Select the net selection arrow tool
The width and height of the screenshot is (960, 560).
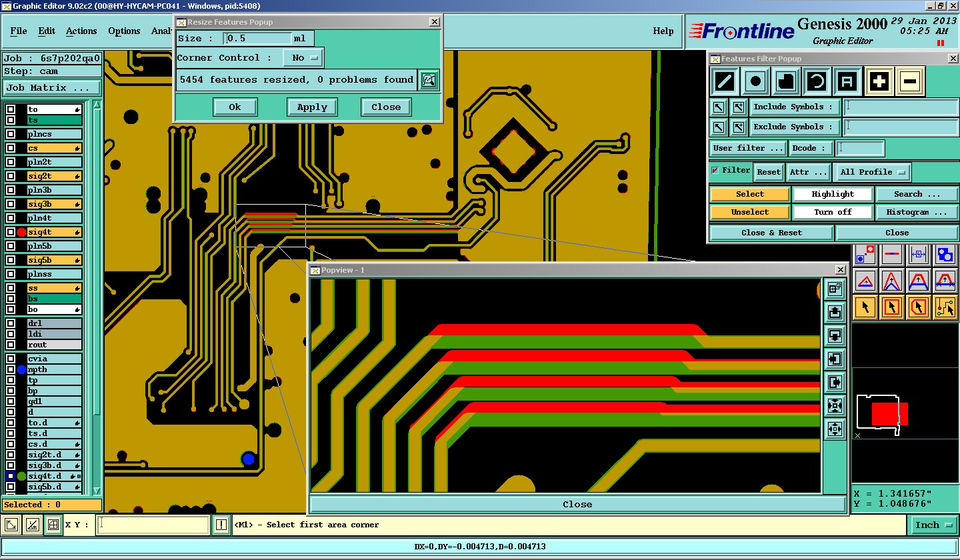click(x=945, y=307)
